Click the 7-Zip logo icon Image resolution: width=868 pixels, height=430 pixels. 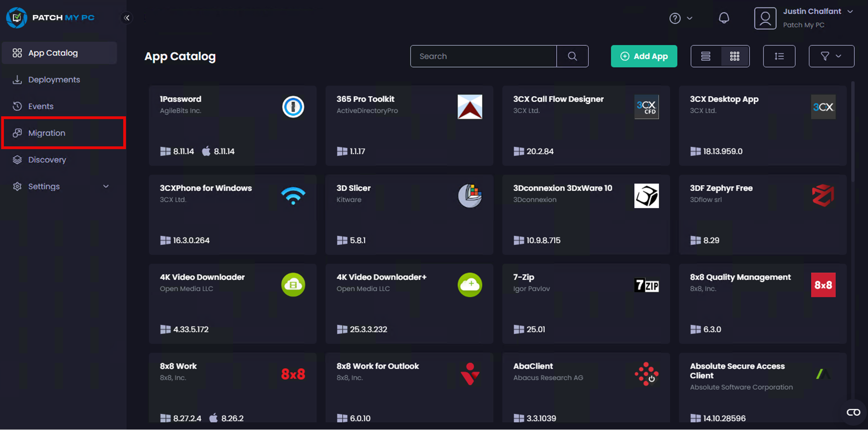646,285
